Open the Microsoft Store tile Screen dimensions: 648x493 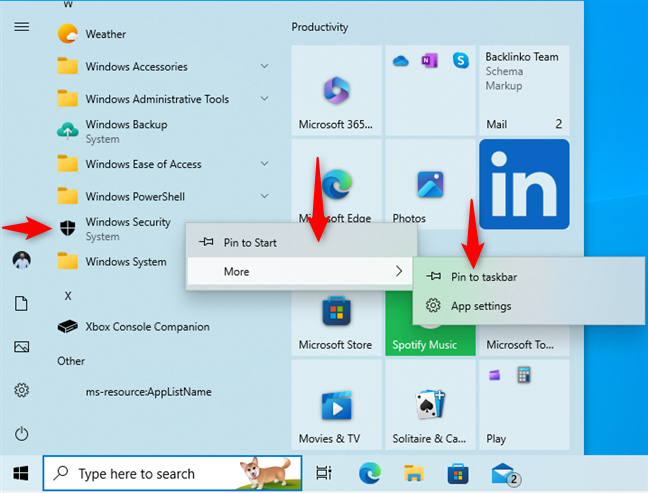click(336, 323)
